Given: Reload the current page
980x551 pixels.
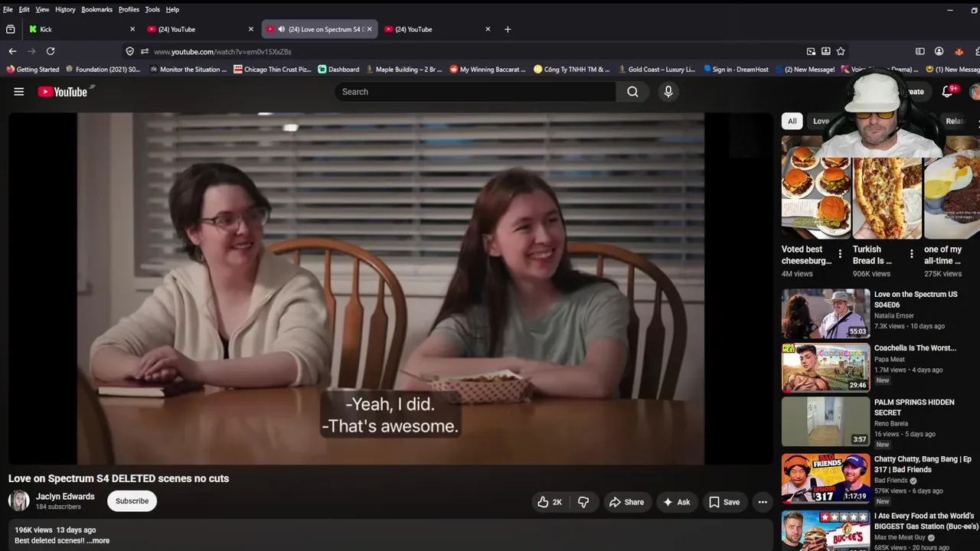Looking at the screenshot, I should (51, 51).
